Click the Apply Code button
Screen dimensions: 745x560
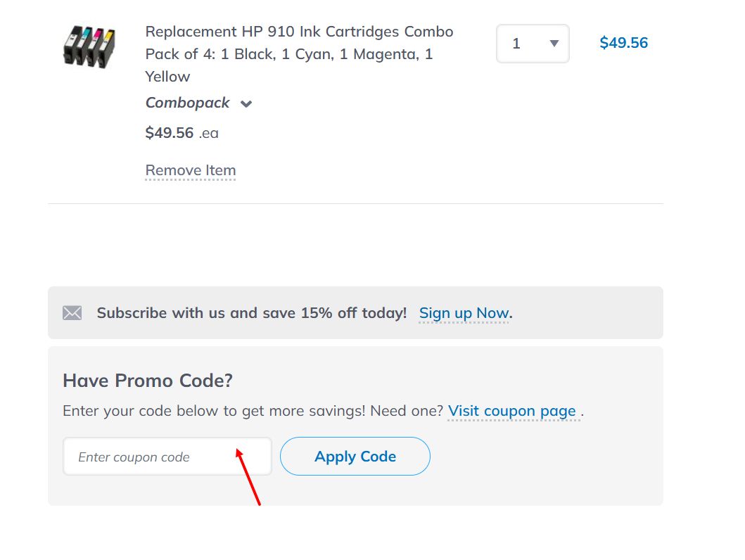coord(355,456)
